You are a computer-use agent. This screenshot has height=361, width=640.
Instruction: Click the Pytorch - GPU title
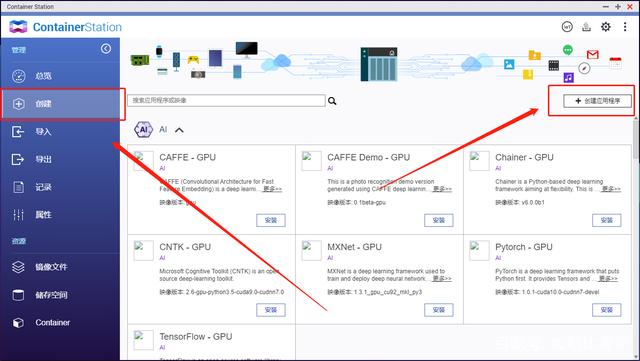click(524, 247)
